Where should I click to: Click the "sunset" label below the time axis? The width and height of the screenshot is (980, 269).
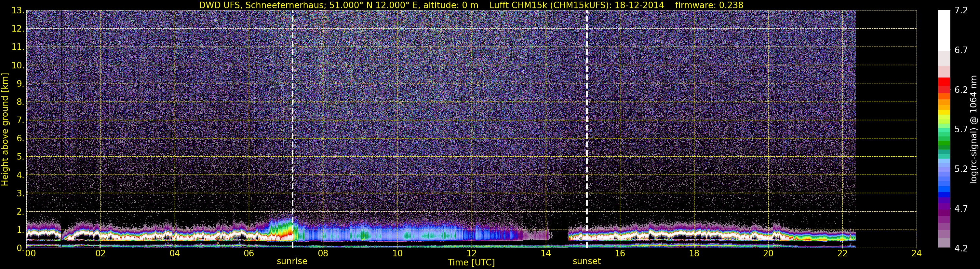(587, 262)
